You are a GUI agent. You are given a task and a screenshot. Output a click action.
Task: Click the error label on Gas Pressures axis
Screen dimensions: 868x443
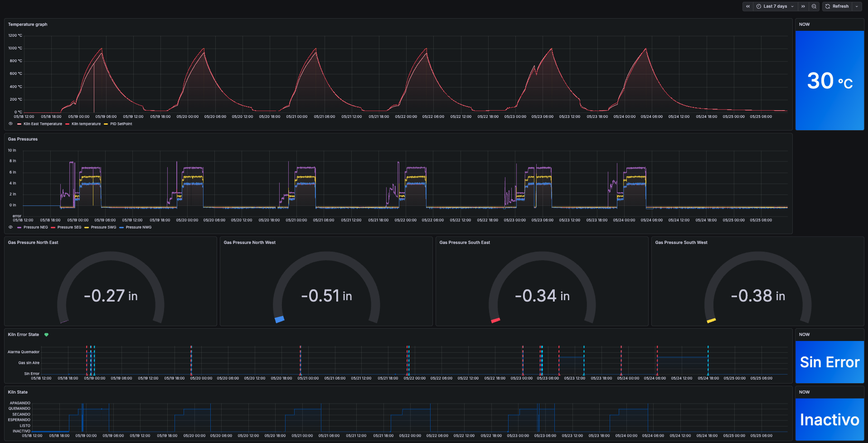pos(17,216)
